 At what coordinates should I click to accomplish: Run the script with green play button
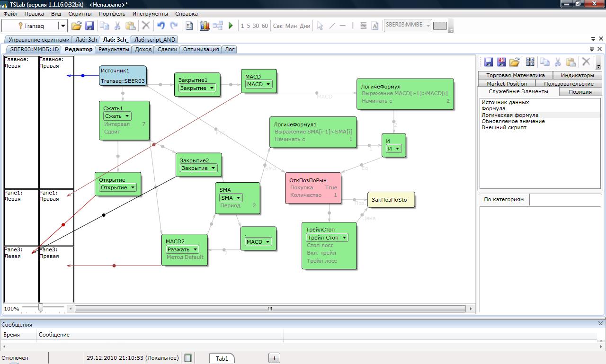231,26
